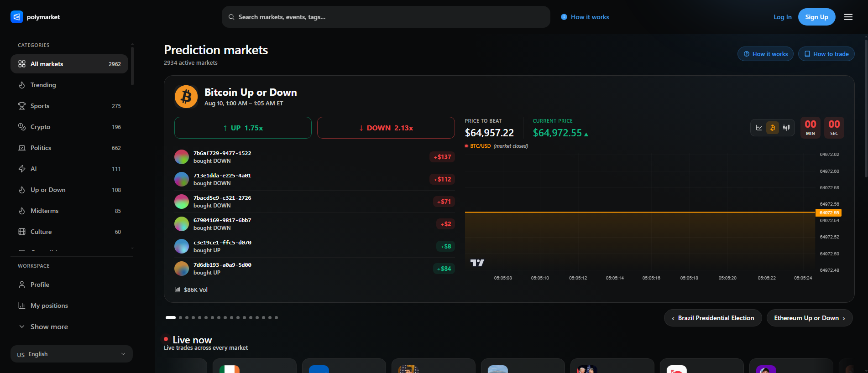This screenshot has width=868, height=373.
Task: Click the current price $64,972.55
Action: (x=557, y=133)
